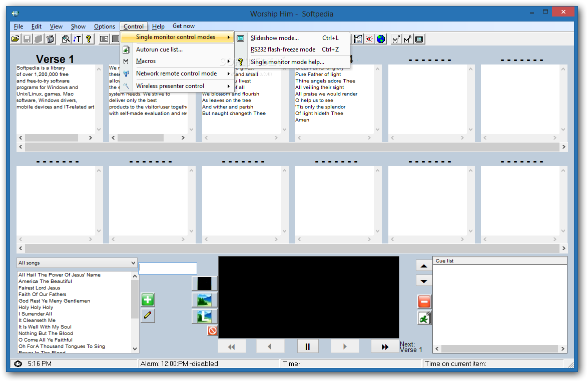Click Get now in the menu bar
The height and width of the screenshot is (382, 588).
pos(184,26)
